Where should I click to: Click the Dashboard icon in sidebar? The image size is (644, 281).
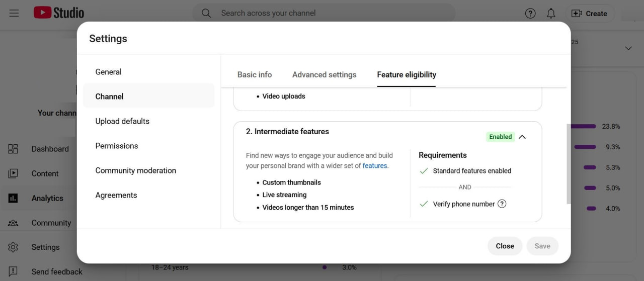(x=13, y=149)
